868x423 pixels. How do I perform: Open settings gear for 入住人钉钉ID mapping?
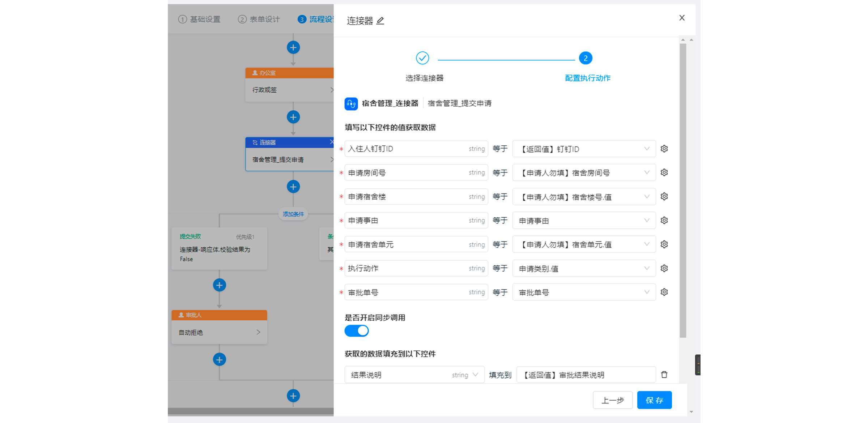[x=664, y=149]
